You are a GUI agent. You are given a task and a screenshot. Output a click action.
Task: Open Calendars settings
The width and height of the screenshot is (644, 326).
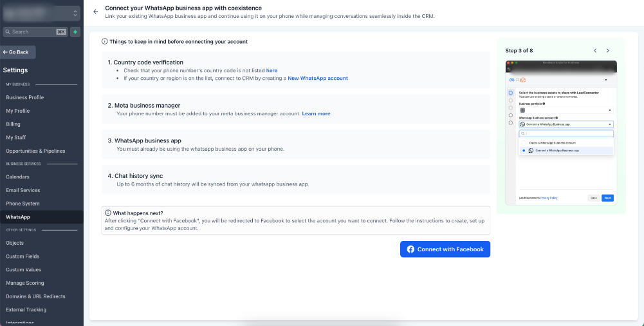tap(17, 177)
